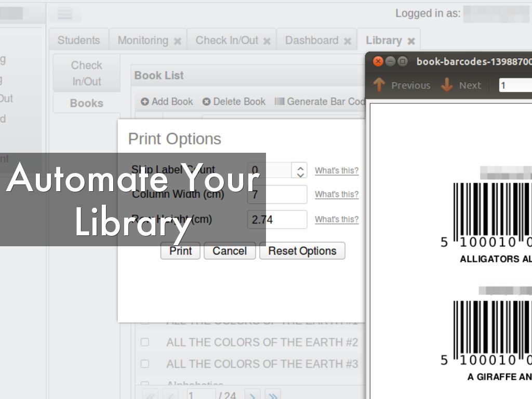Click the Row Height input field
The height and width of the screenshot is (399, 532).
coord(277,220)
